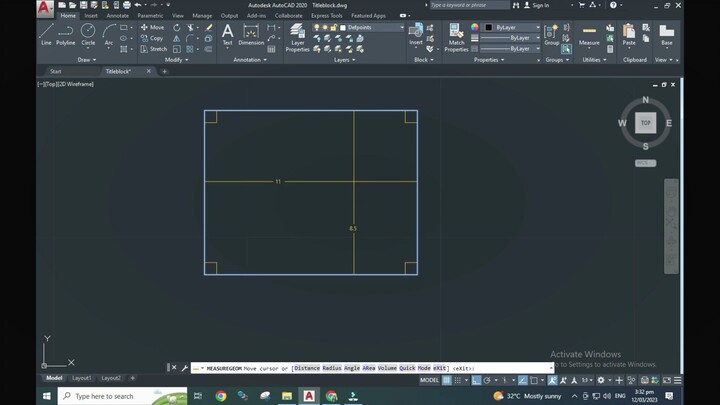Click Radius option in command line
The width and height of the screenshot is (720, 405).
(x=332, y=368)
